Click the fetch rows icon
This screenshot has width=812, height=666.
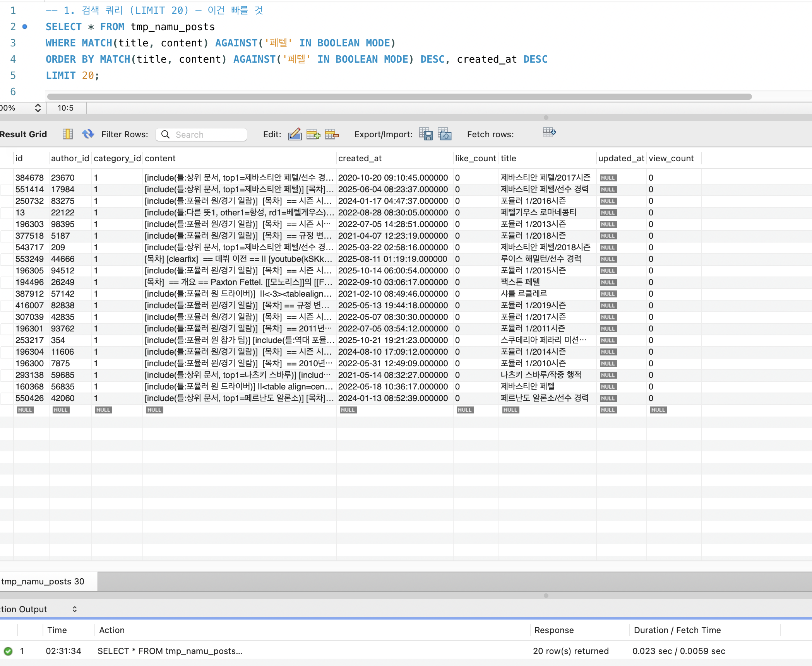(549, 133)
